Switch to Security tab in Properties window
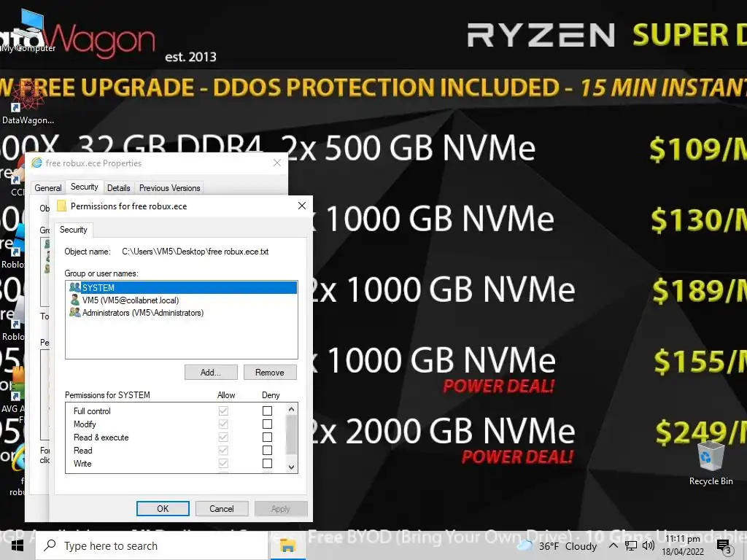 (85, 187)
